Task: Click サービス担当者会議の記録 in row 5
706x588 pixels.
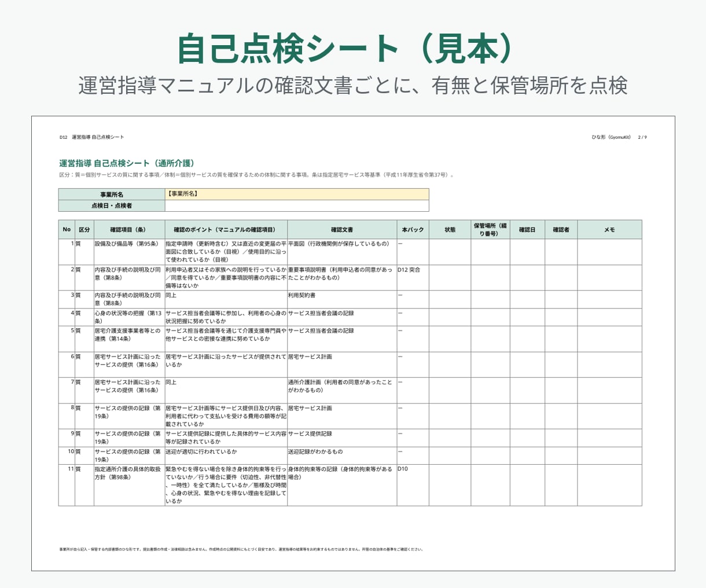Action: click(341, 339)
